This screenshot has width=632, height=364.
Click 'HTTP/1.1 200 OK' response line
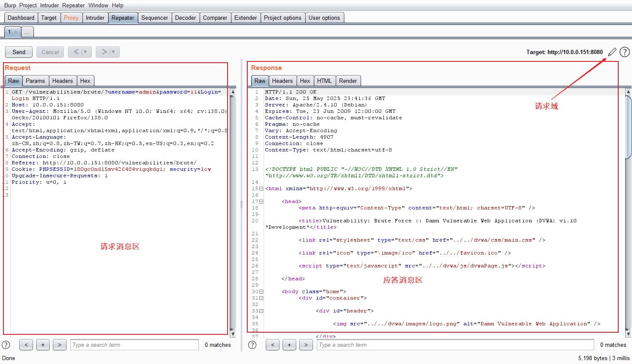pos(291,92)
